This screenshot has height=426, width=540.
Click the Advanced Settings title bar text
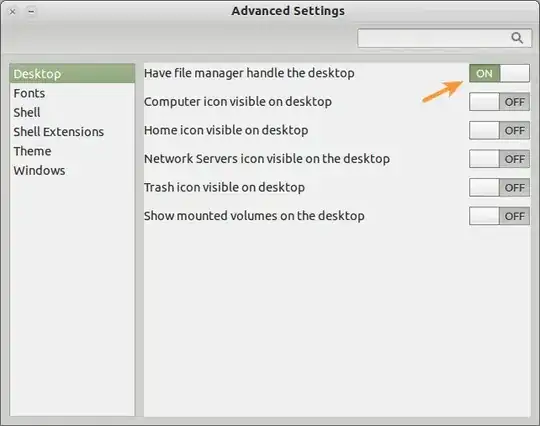pyautogui.click(x=288, y=11)
